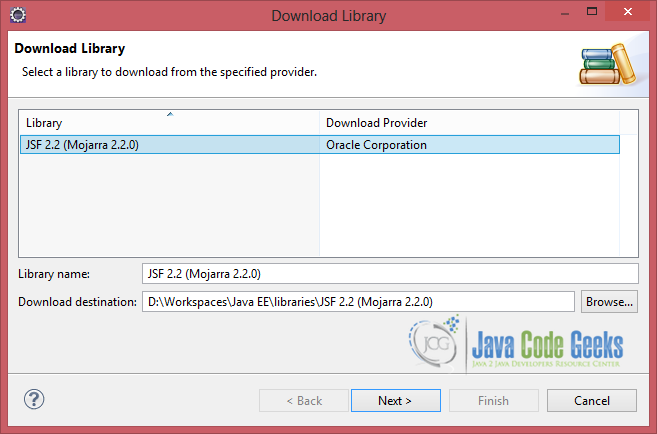Cancel the Download Library dialog
This screenshot has height=434, width=657.
point(592,400)
